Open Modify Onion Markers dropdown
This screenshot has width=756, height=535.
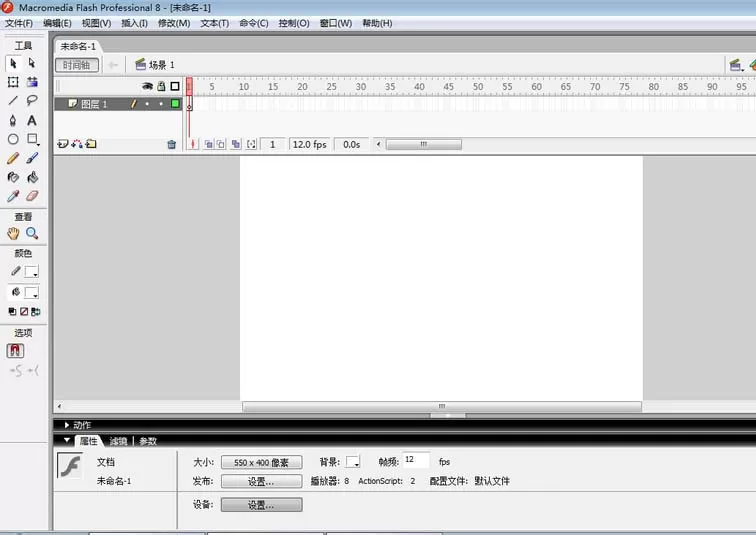(251, 144)
